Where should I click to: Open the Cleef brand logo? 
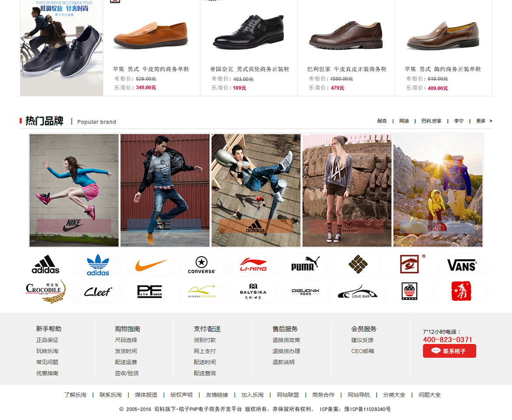pos(98,292)
